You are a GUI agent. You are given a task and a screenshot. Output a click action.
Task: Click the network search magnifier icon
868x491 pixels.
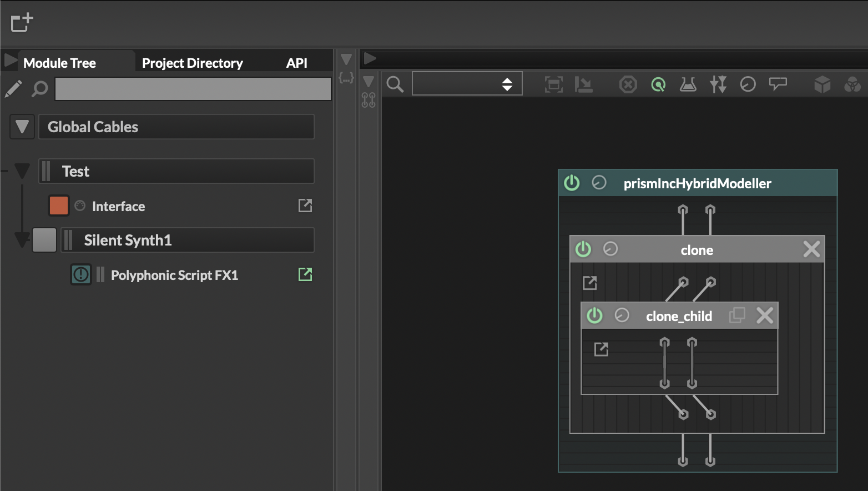point(395,84)
